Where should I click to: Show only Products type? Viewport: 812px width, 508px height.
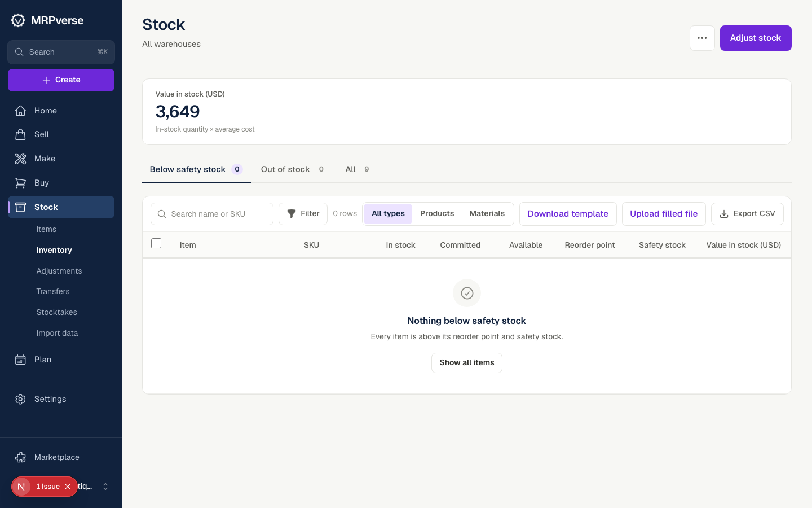437,214
